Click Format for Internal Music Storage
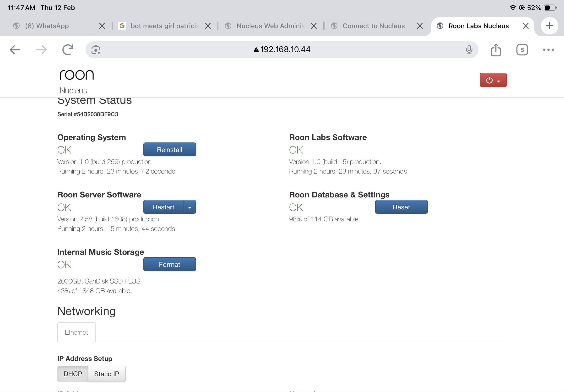564x392 pixels. click(169, 264)
